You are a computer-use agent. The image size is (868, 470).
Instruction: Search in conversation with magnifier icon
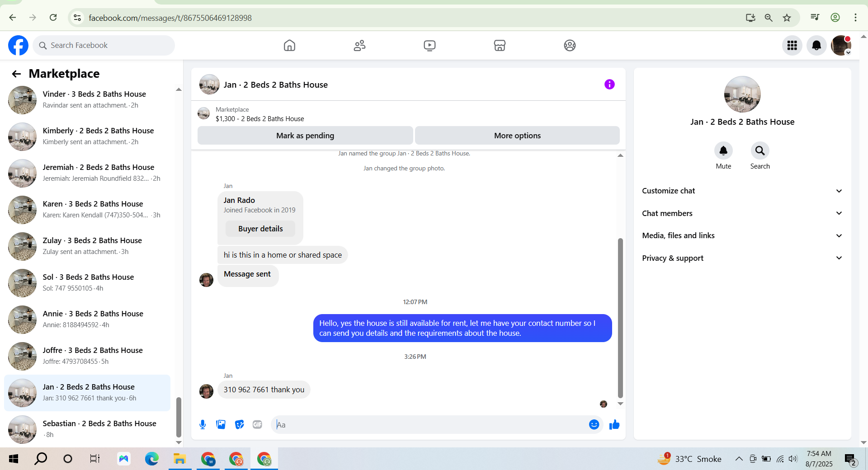[760, 150]
